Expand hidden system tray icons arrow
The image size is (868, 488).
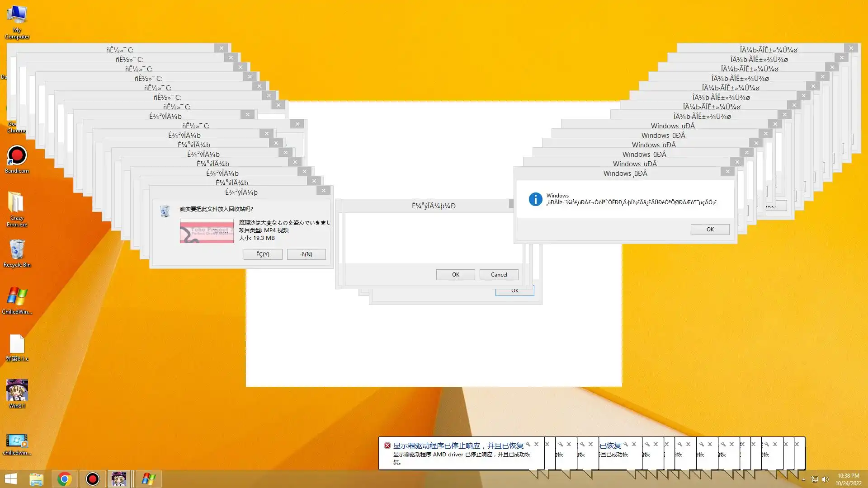coord(803,479)
